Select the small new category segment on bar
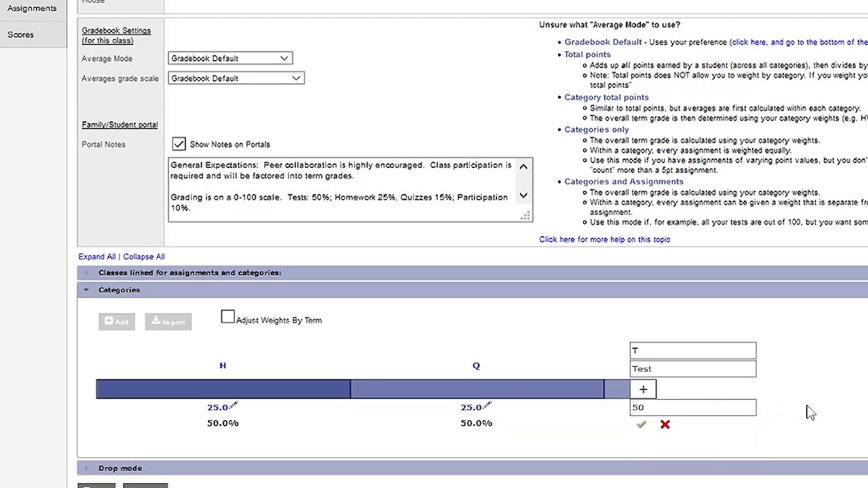 [617, 389]
